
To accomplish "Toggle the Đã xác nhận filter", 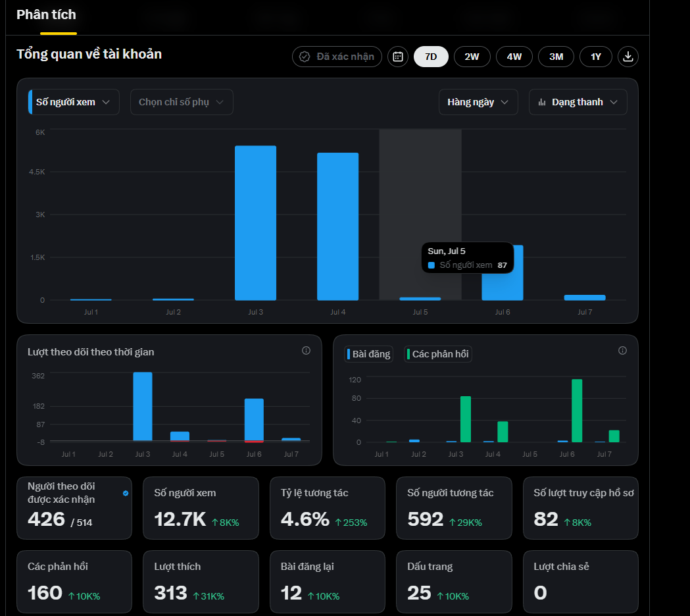I will 337,57.
